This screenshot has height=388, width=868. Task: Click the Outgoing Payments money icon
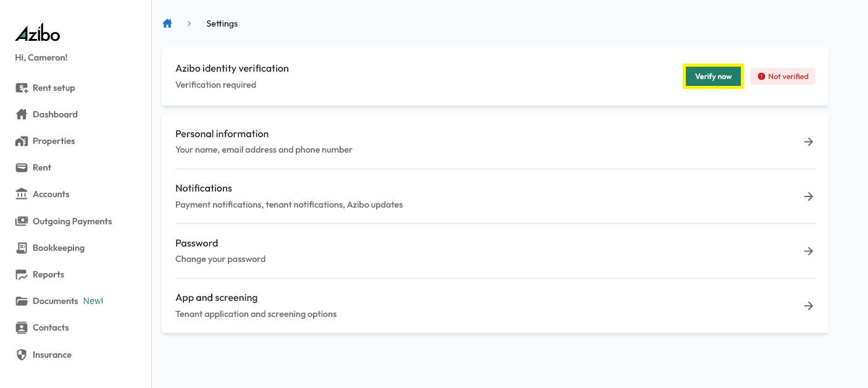(x=22, y=221)
